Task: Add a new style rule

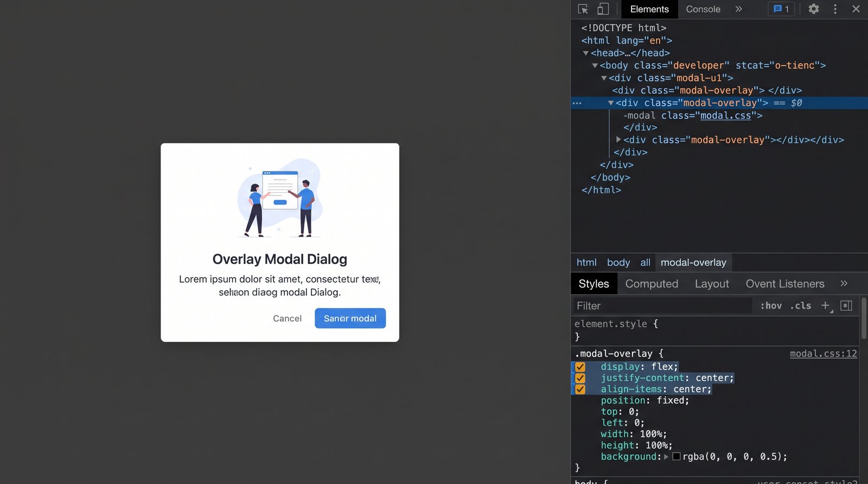Action: pyautogui.click(x=825, y=306)
